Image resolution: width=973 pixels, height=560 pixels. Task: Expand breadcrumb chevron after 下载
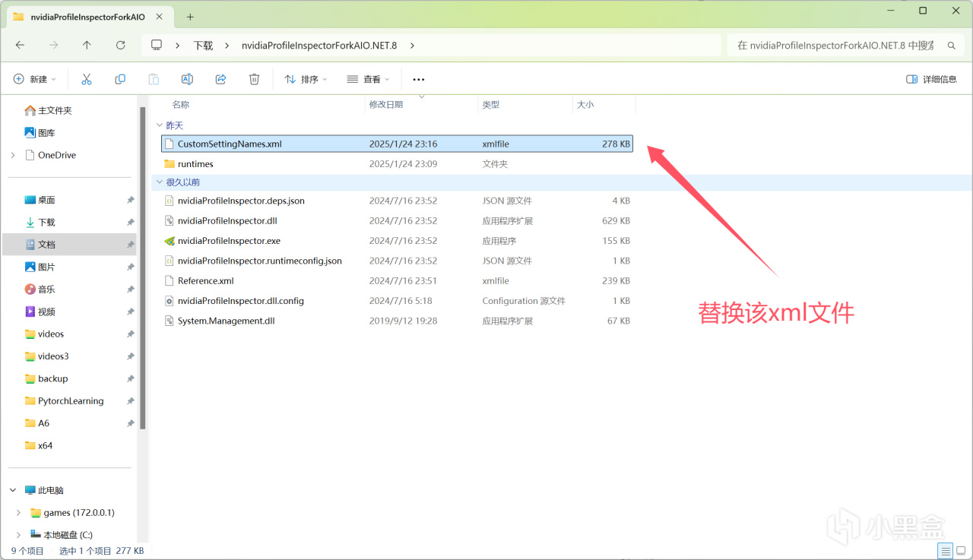[226, 46]
